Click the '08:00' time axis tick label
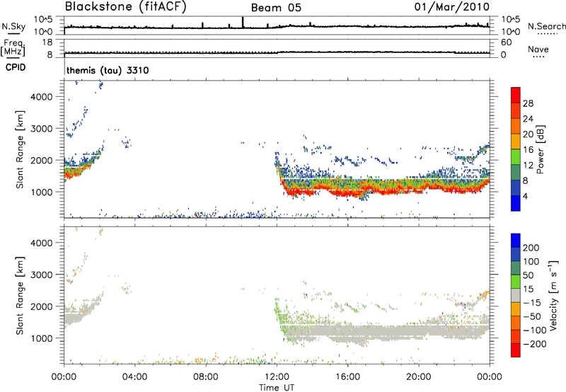 [206, 377]
